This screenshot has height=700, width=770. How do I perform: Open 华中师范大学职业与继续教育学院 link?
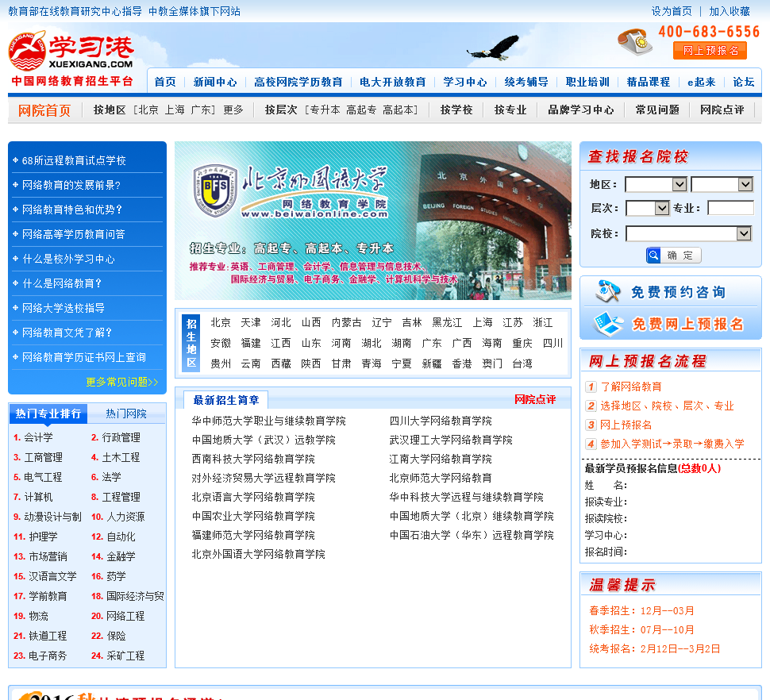(x=268, y=421)
